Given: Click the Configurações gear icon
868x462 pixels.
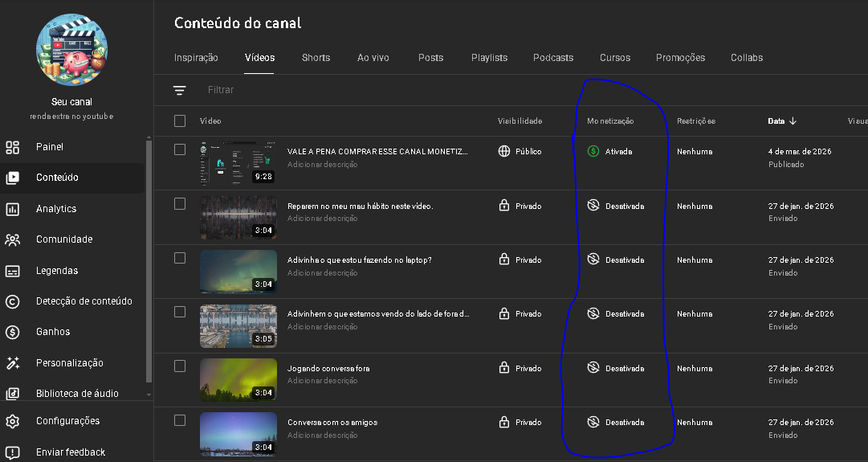Looking at the screenshot, I should click(13, 421).
